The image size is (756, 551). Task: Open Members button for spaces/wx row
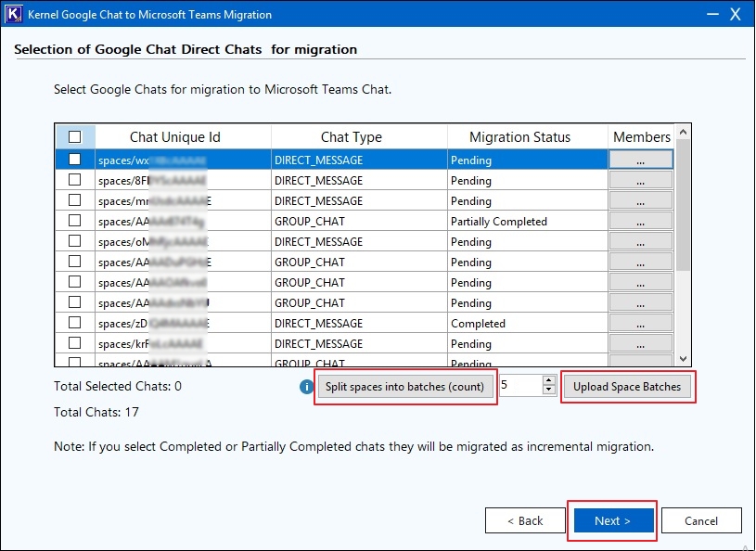point(641,160)
